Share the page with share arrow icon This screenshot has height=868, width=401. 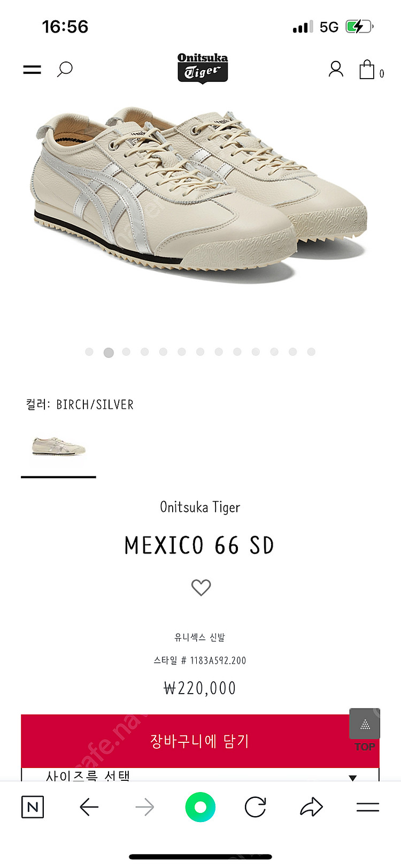[312, 807]
